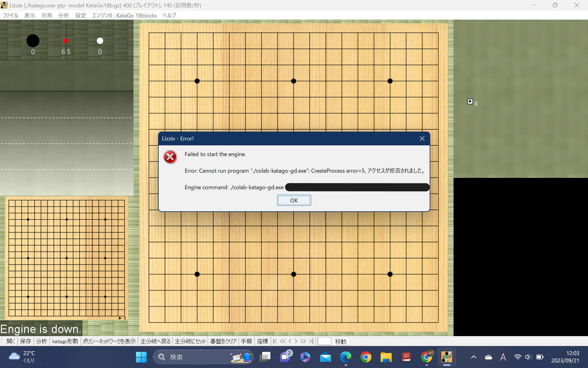This screenshot has height=368, width=588.
Task: Click the bottom-right star point on main board
Action: [x=390, y=274]
